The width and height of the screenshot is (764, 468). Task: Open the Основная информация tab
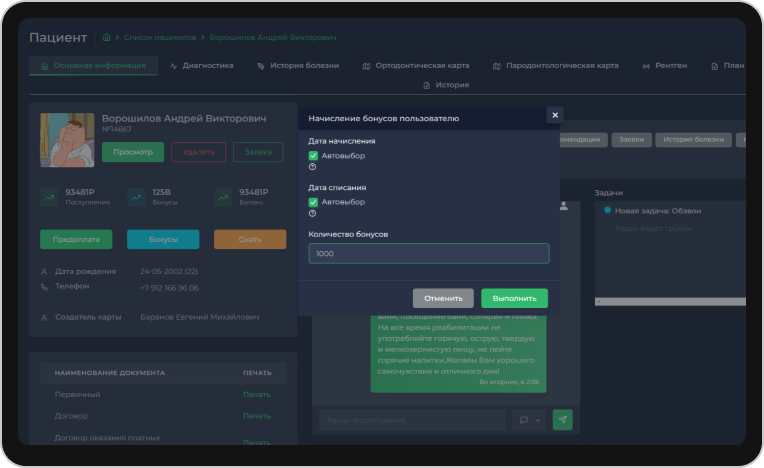tap(94, 66)
